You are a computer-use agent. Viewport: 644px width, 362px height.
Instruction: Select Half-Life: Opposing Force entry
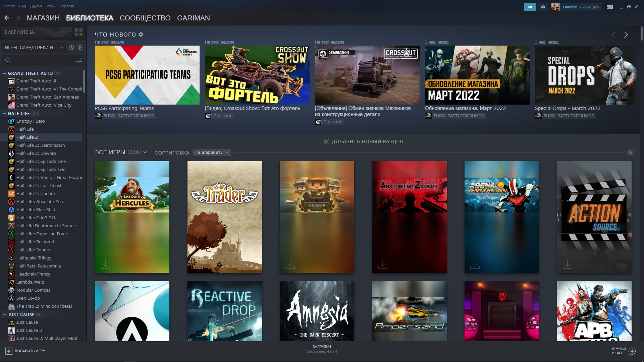(41, 234)
